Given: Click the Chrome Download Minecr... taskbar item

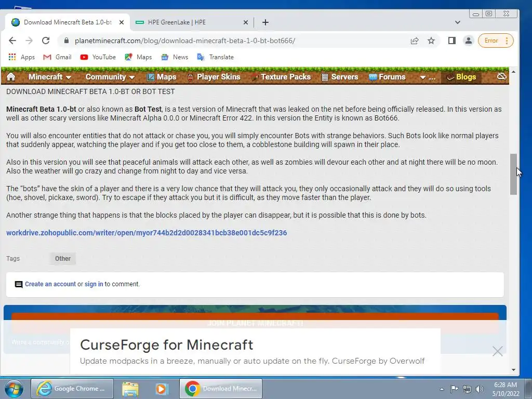Looking at the screenshot, I should click(220, 389).
